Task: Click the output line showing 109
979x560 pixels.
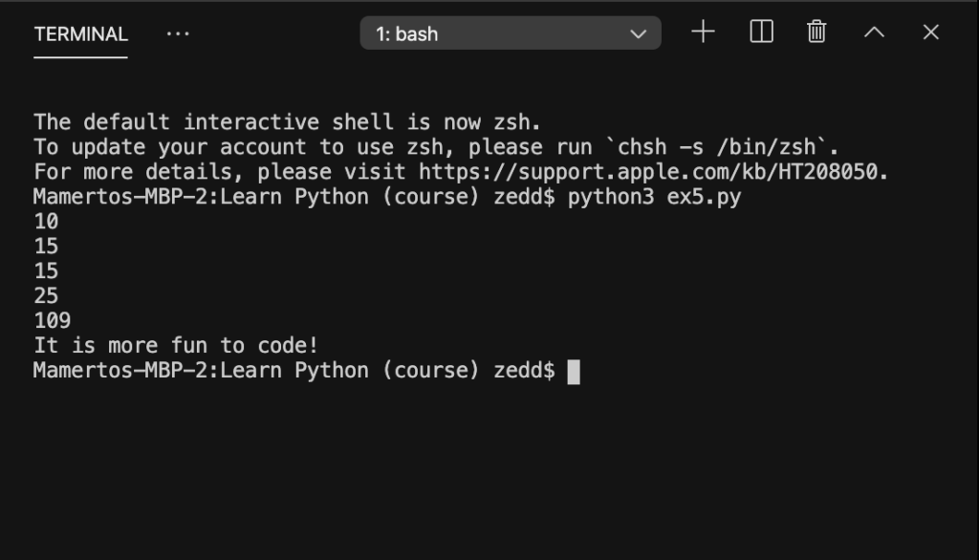Action: click(x=52, y=321)
